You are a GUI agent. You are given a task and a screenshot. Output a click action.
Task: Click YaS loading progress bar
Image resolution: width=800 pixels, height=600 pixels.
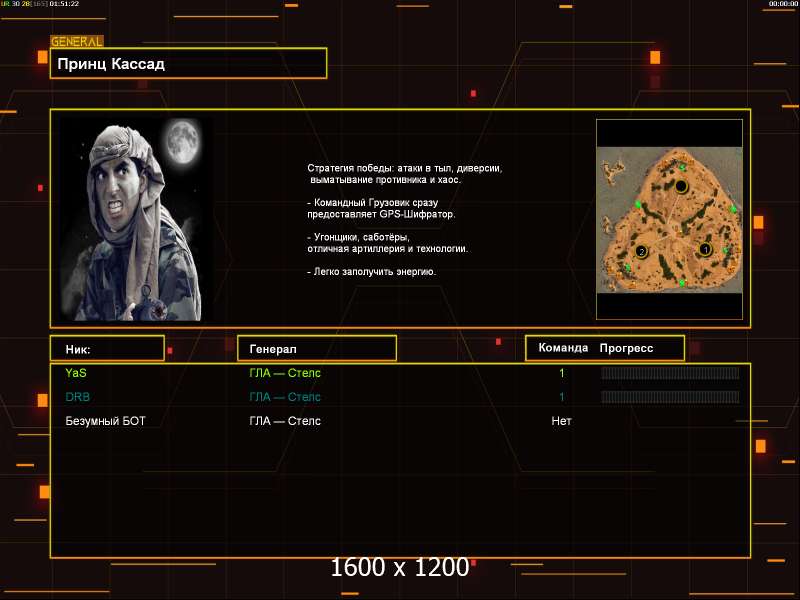[x=670, y=373]
